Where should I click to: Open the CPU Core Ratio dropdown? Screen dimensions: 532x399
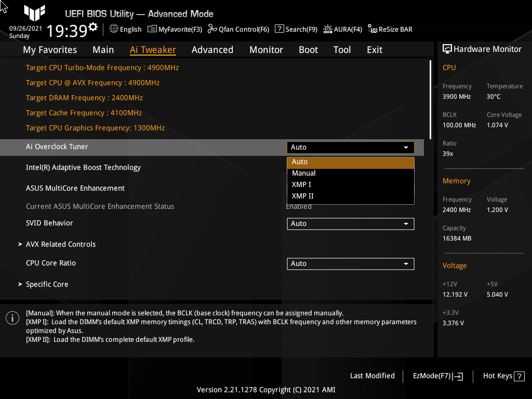(x=350, y=263)
